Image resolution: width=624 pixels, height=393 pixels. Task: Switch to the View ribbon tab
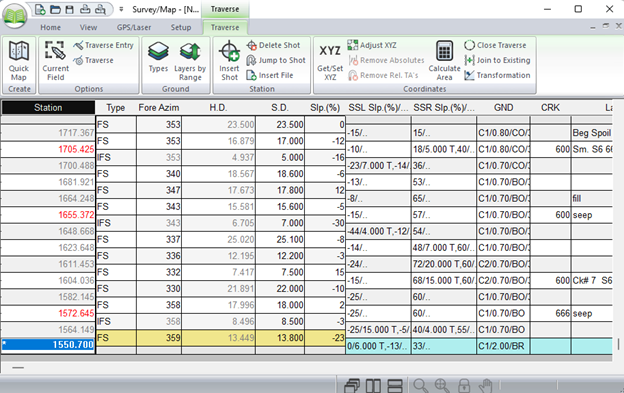click(x=88, y=27)
